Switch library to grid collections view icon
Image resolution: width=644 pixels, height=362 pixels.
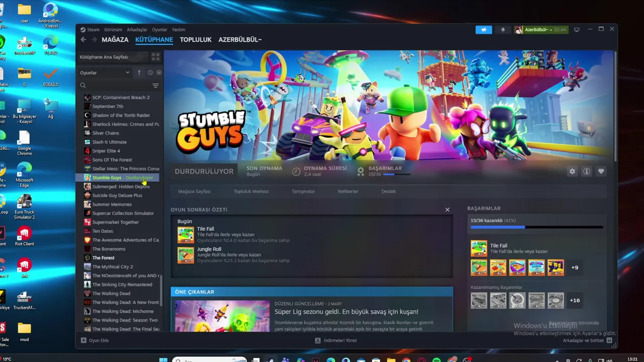click(155, 57)
